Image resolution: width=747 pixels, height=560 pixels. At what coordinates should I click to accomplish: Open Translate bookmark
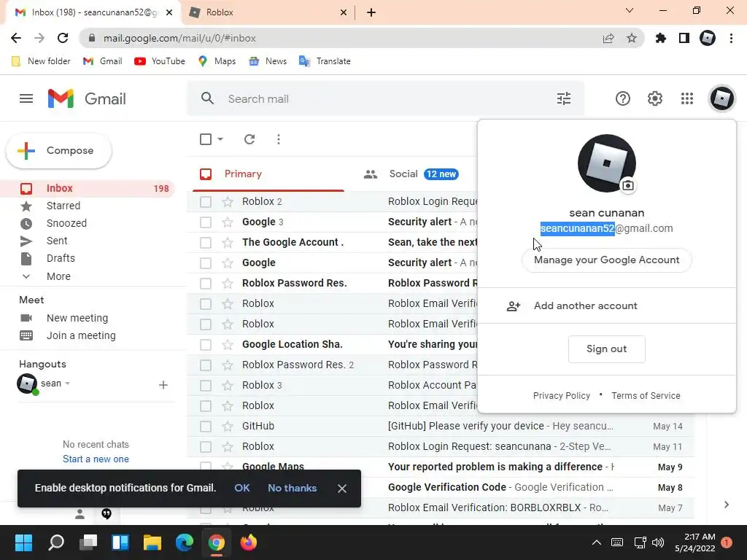[x=325, y=61]
